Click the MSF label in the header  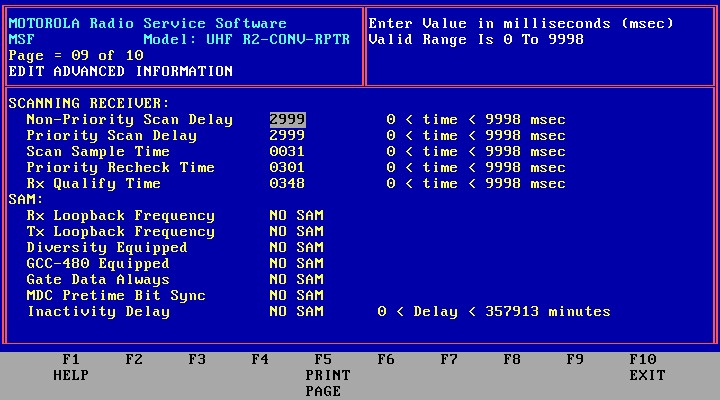pyautogui.click(x=22, y=39)
